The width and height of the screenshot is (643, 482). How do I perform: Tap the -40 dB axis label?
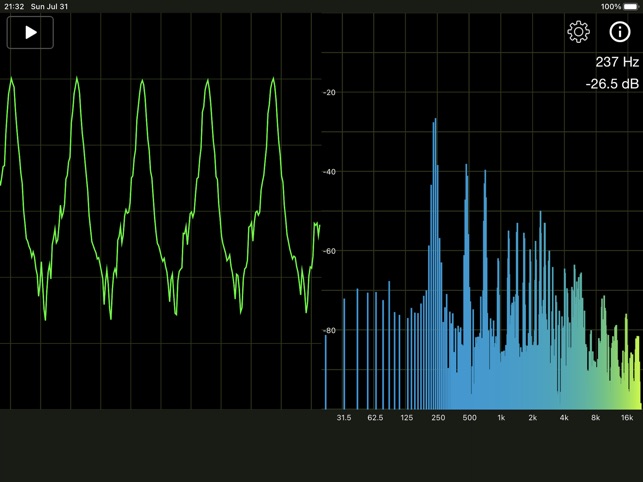[x=329, y=171]
